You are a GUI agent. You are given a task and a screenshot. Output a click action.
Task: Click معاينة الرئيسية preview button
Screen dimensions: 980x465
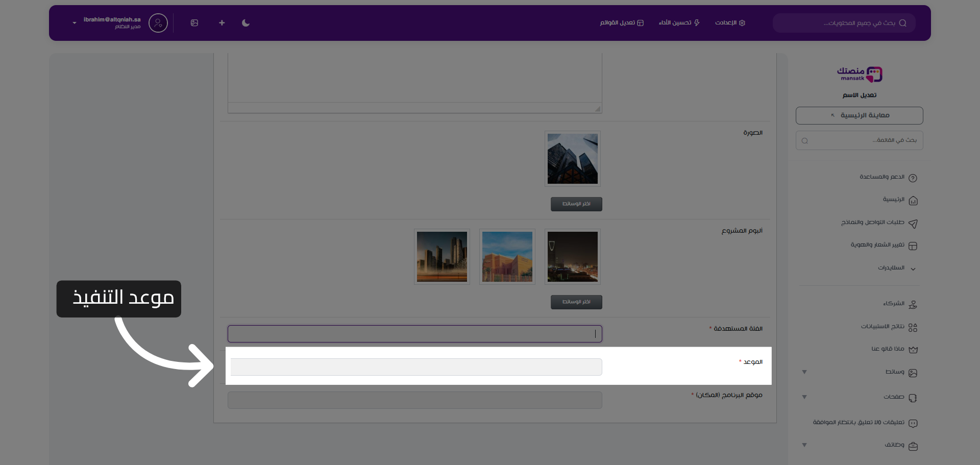point(859,115)
